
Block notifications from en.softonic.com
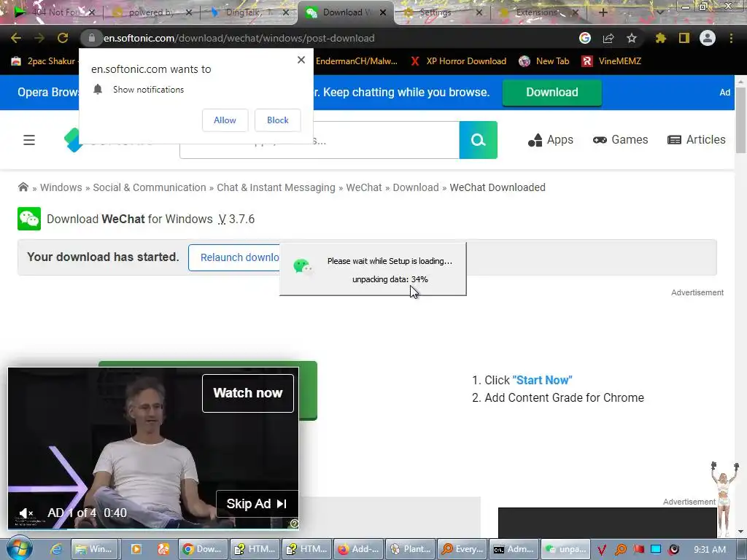coord(278,120)
